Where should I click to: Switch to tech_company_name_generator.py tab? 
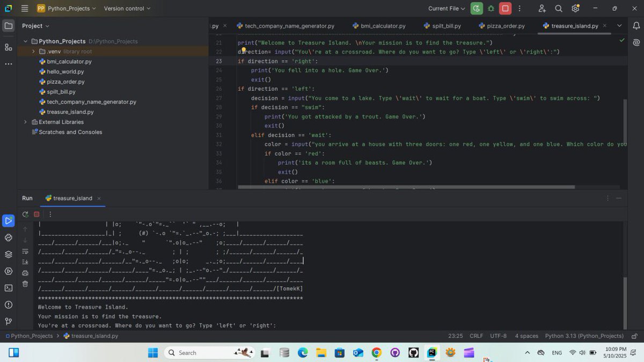tap(286, 26)
